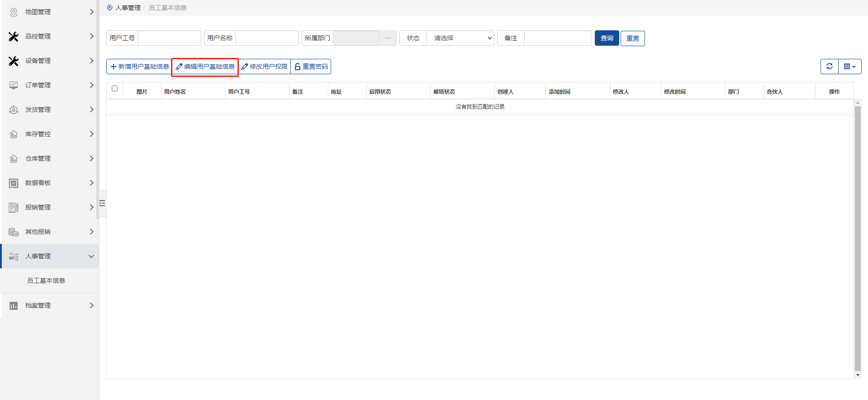
Task: Click the 查询 search button
Action: pyautogui.click(x=607, y=38)
